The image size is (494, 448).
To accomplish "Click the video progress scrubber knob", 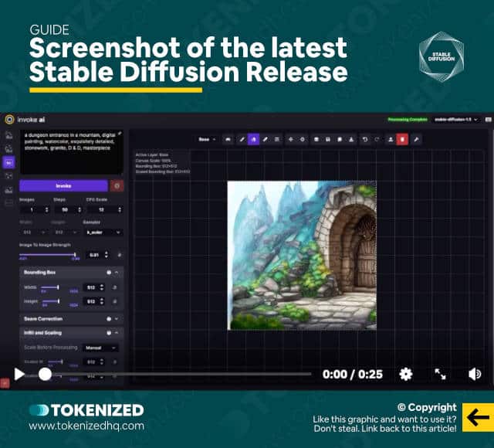I will [x=45, y=374].
